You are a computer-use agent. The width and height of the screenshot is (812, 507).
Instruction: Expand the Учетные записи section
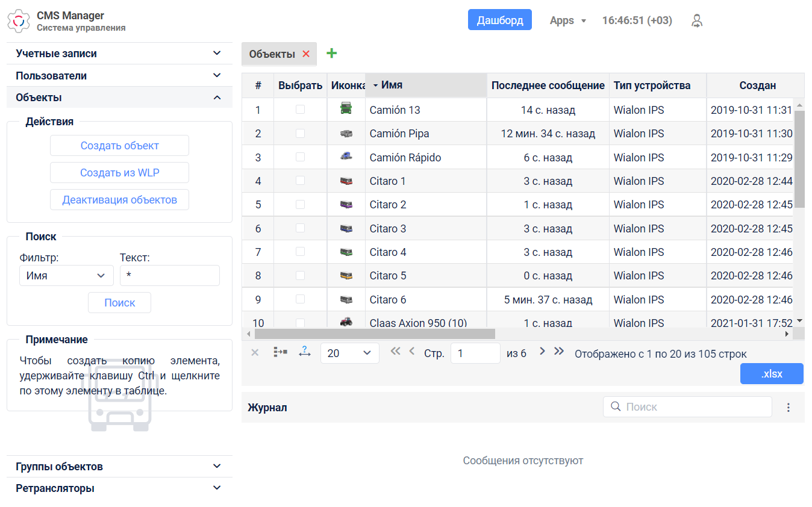click(x=119, y=54)
